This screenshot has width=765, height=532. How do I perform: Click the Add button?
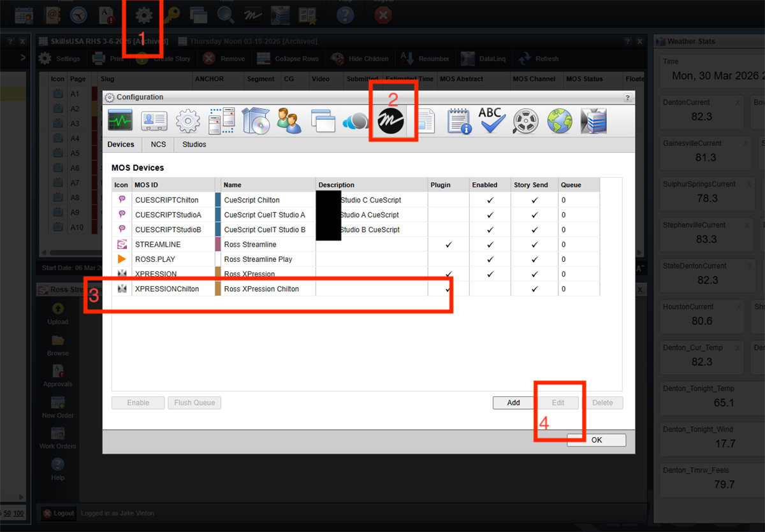click(514, 403)
